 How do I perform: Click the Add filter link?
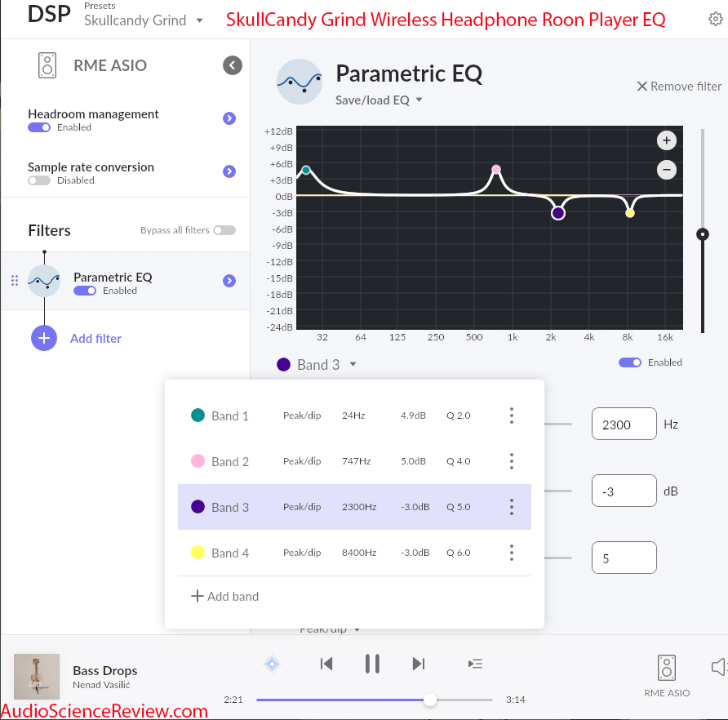click(x=95, y=338)
